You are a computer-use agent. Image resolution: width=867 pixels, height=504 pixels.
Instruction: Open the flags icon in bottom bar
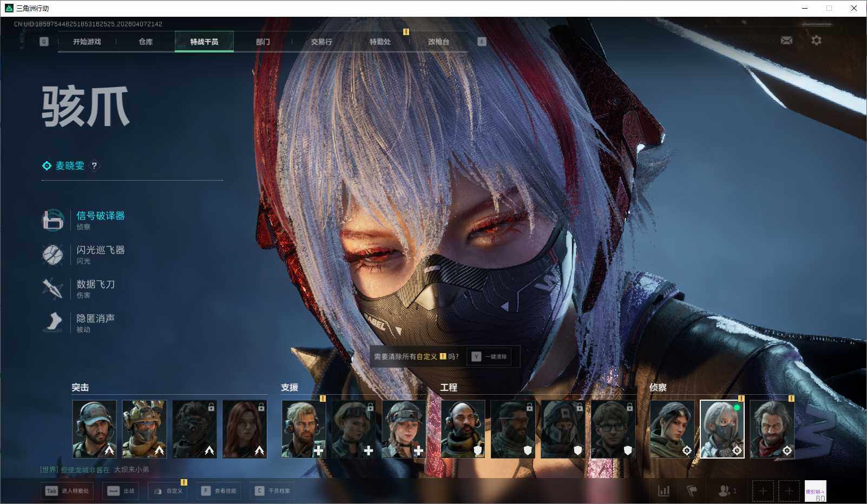[692, 491]
